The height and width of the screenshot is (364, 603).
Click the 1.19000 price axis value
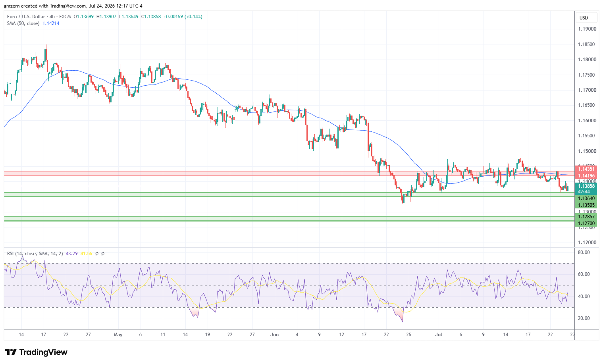point(587,29)
